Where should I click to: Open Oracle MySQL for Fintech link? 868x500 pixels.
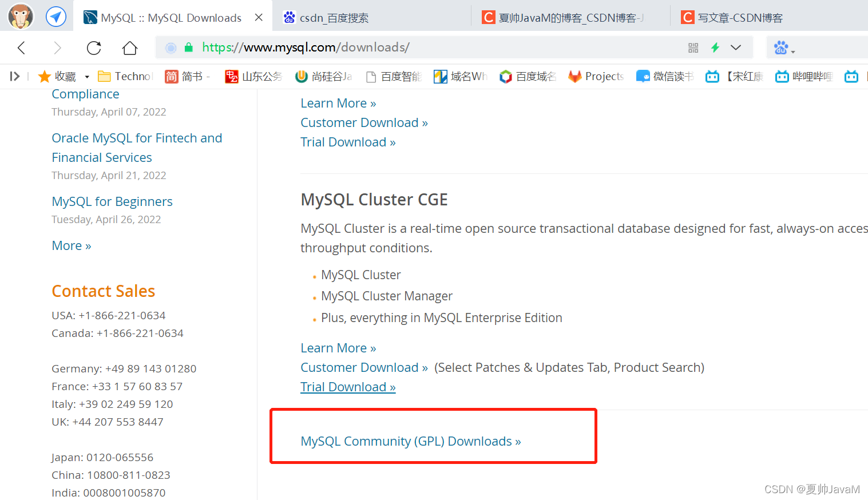pyautogui.click(x=137, y=148)
